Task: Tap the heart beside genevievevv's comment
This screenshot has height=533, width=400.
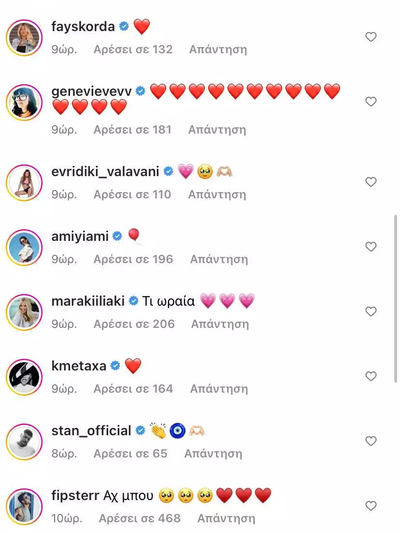Action: [x=371, y=102]
